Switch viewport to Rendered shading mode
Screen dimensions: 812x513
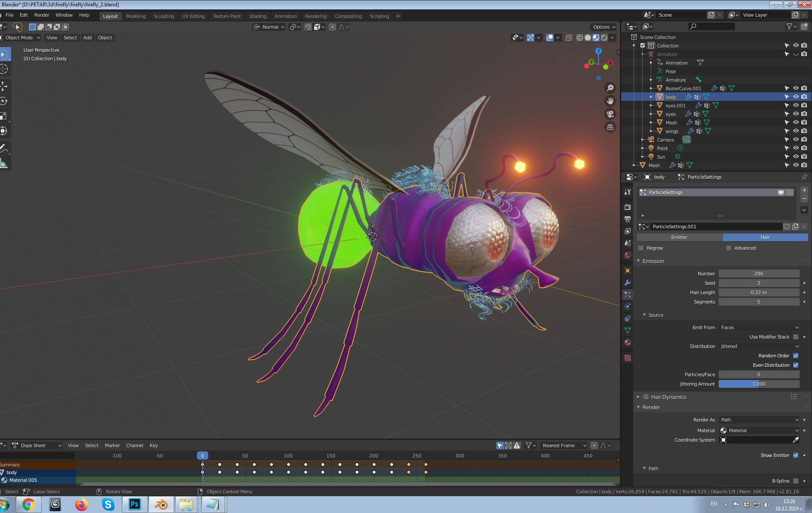pyautogui.click(x=604, y=38)
